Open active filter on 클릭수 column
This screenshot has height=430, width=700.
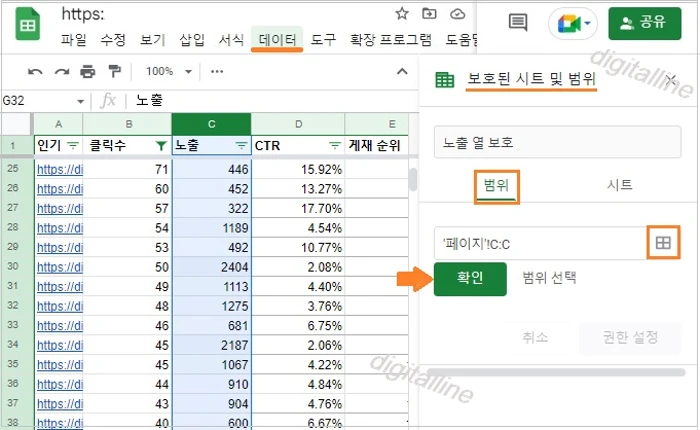pyautogui.click(x=161, y=145)
